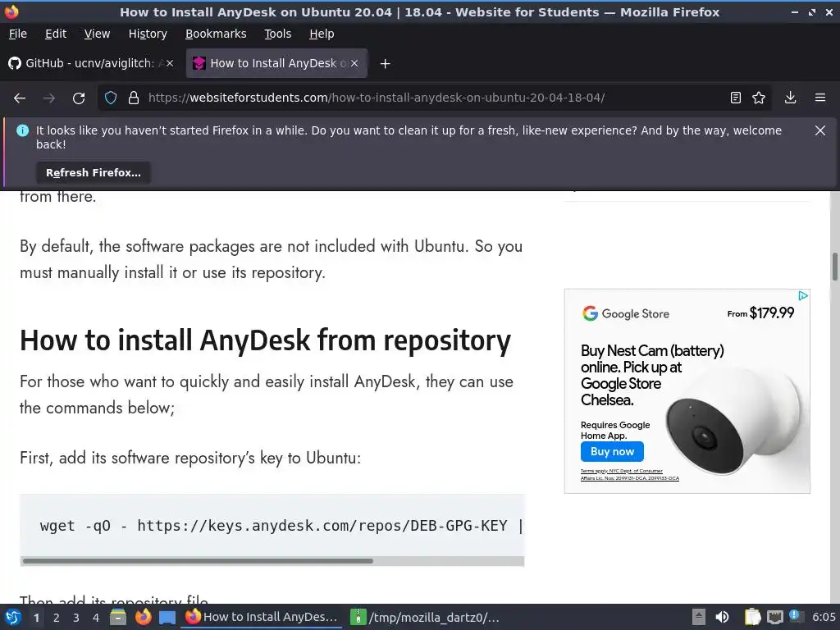This screenshot has width=840, height=630.
Task: Open the LXQt start menu icon
Action: click(x=13, y=617)
